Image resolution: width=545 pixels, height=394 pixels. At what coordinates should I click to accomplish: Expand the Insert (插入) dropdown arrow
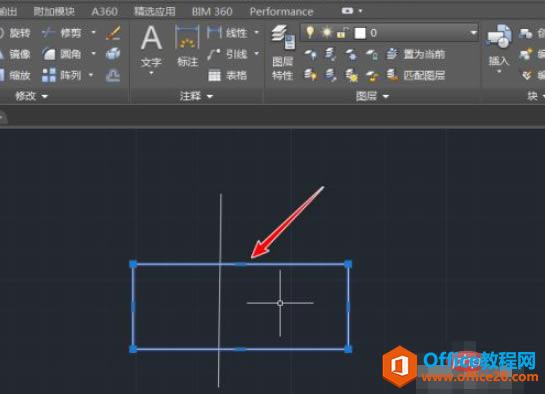[499, 72]
